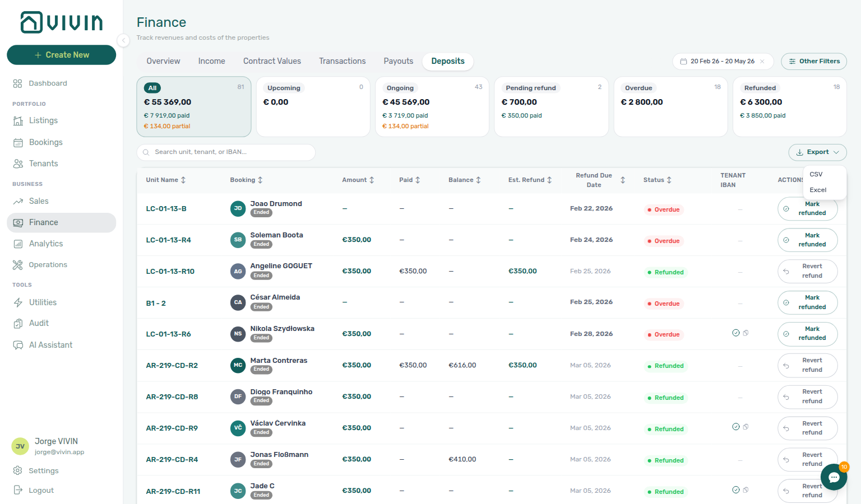Go to the Operations section

pos(61,265)
